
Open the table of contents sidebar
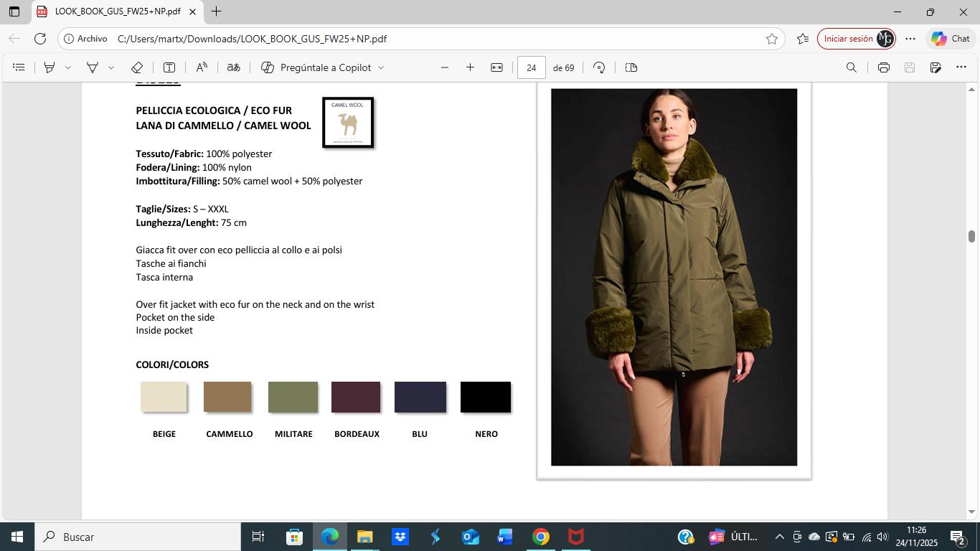[19, 67]
